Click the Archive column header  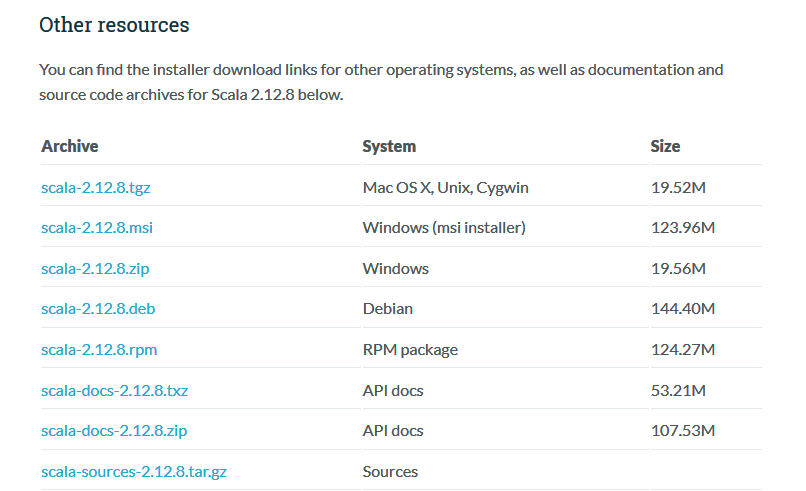coord(70,146)
